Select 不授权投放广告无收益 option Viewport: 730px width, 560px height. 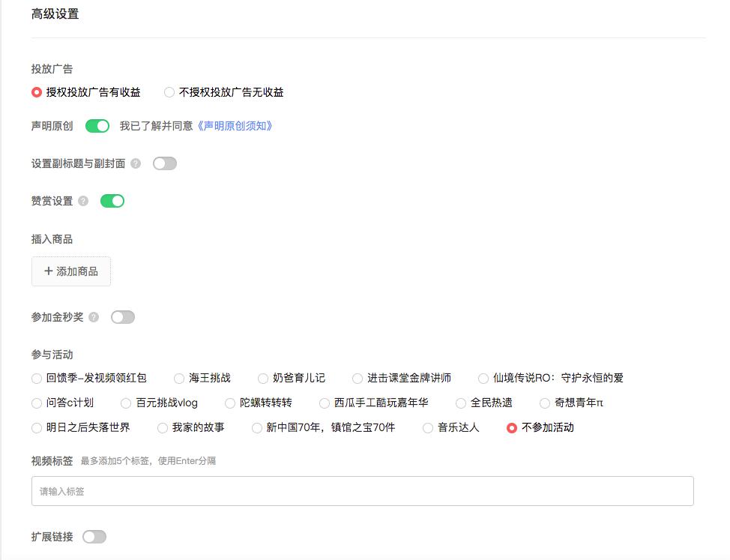coord(170,92)
